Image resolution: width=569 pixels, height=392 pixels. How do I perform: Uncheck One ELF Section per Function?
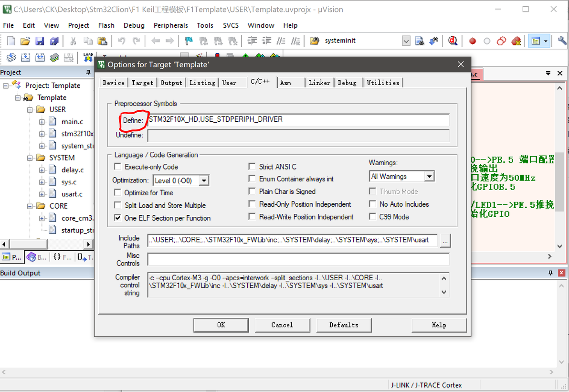click(117, 218)
